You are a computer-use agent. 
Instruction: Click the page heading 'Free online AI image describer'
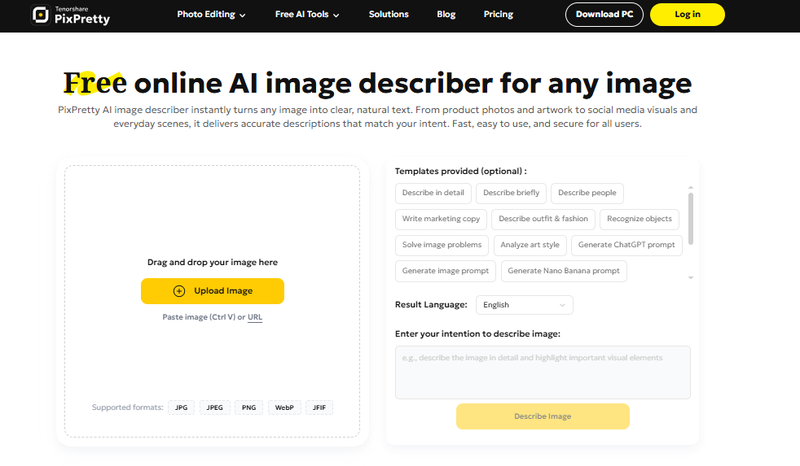[378, 84]
